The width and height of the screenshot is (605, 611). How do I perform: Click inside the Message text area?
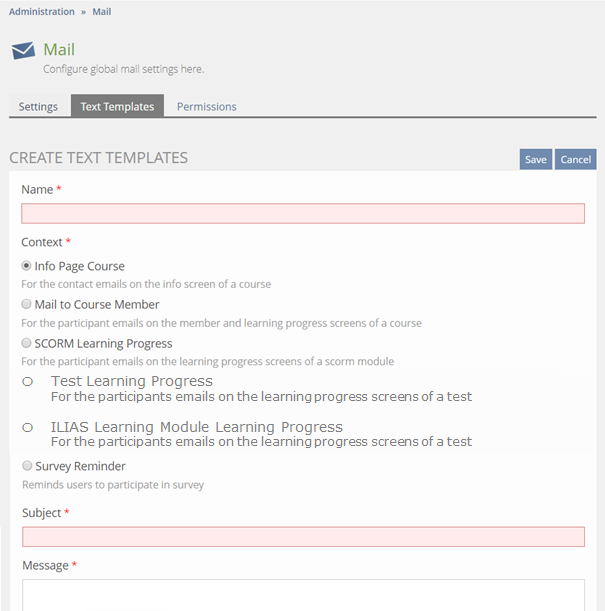(303, 595)
